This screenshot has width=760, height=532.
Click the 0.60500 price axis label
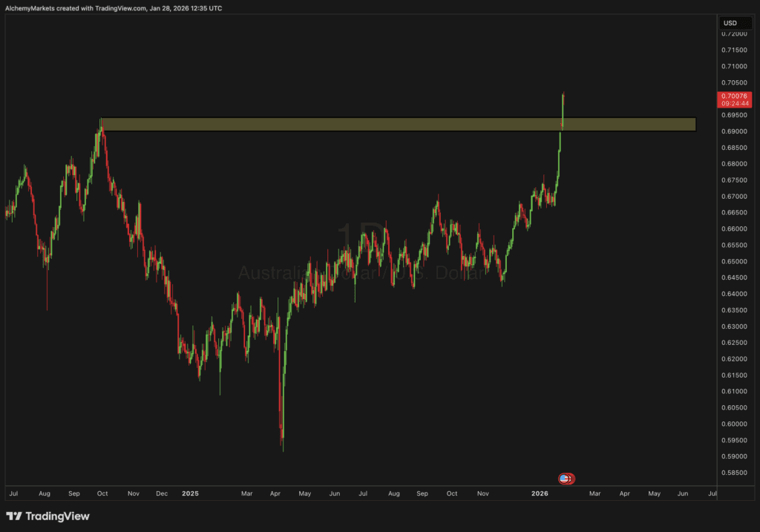tap(734, 408)
